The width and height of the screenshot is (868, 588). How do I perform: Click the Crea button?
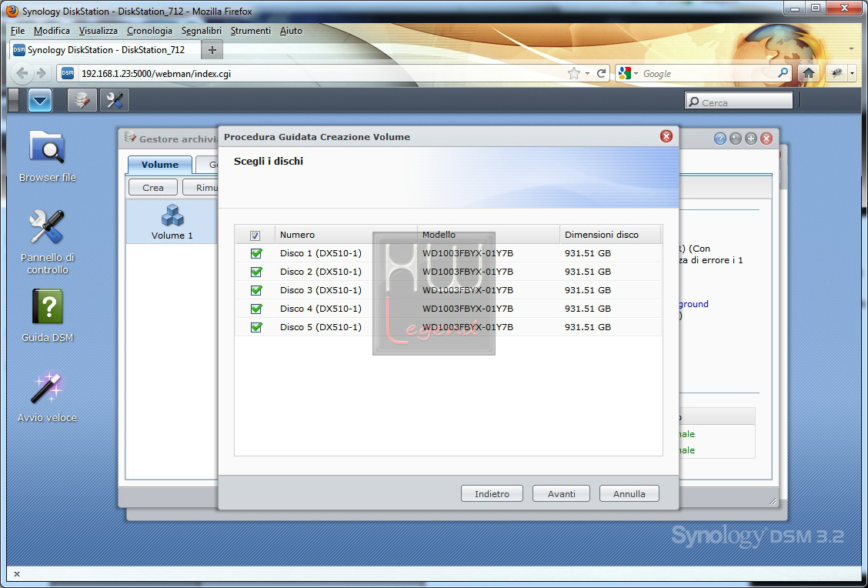[153, 187]
